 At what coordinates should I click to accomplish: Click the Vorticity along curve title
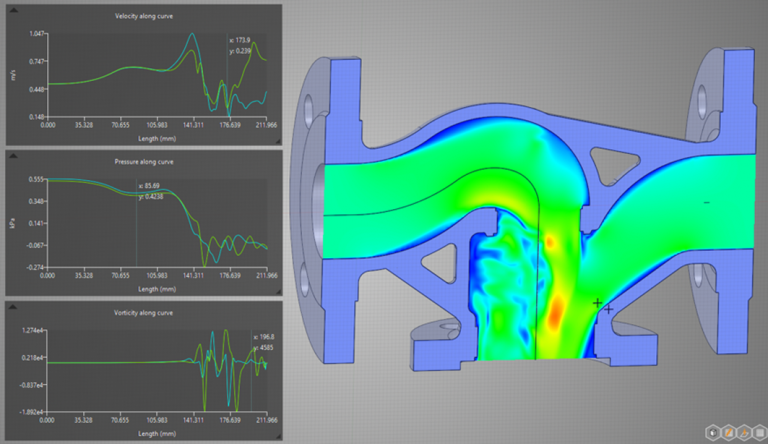[x=143, y=313]
